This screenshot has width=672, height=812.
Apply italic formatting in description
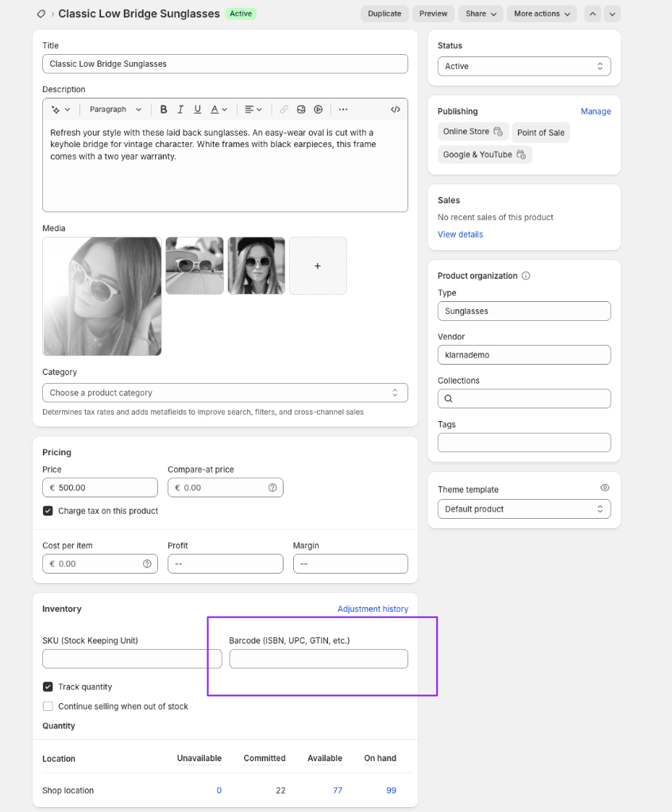click(180, 110)
